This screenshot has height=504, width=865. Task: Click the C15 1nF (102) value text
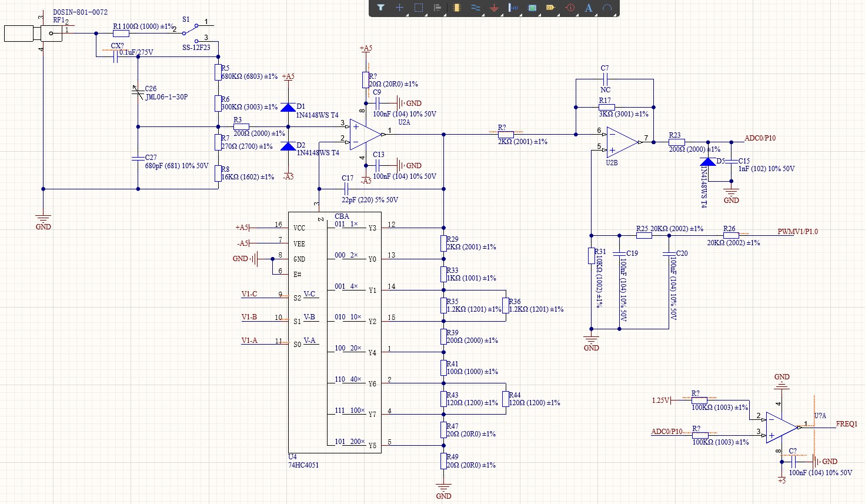pos(766,169)
